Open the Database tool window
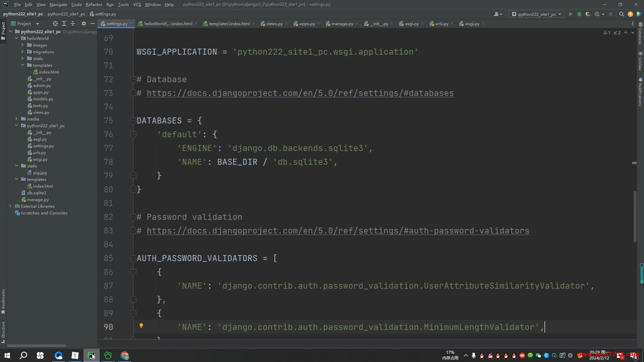This screenshot has width=644, height=362. click(640, 34)
